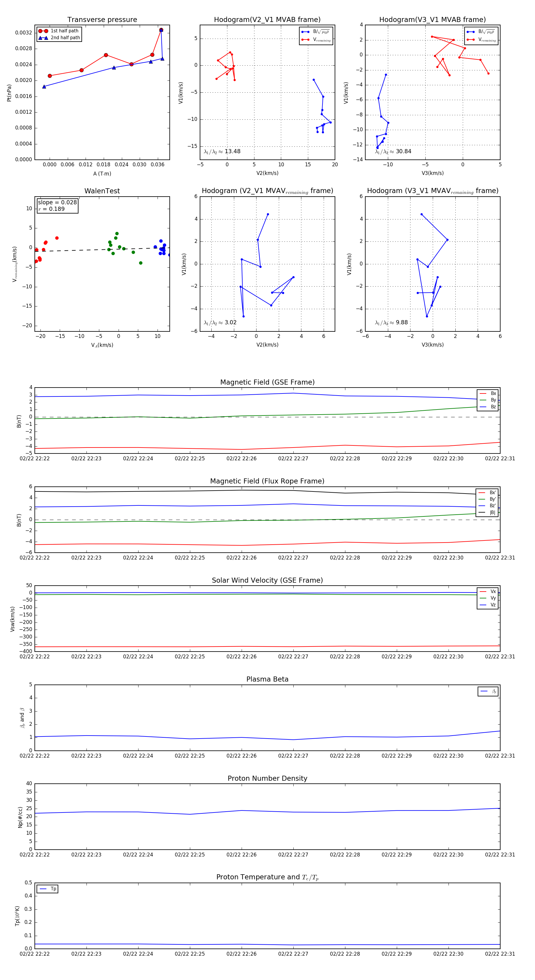Click the "V_A(km/s)" x-axis label of WalenTest
Image resolution: width=535 pixels, height=980 pixels.
pos(102,345)
